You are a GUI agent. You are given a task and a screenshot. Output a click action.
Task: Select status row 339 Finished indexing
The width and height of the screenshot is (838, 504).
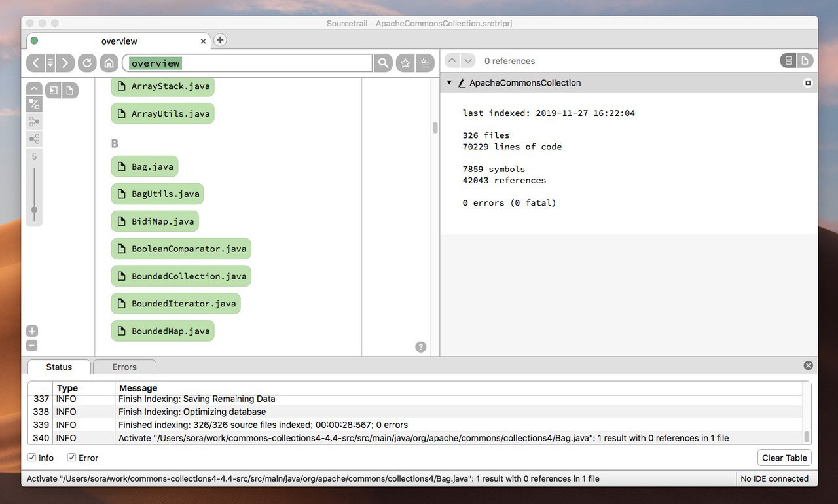tap(415, 425)
